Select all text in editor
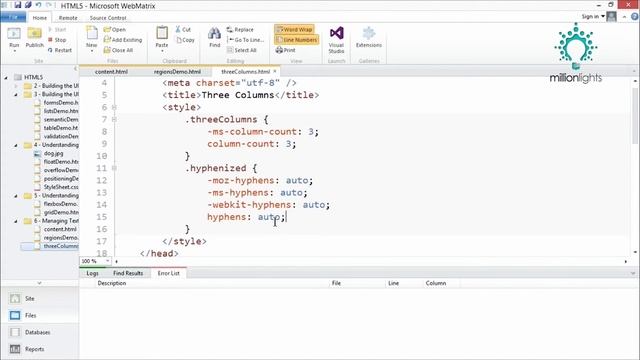The image size is (640, 360). point(242,50)
